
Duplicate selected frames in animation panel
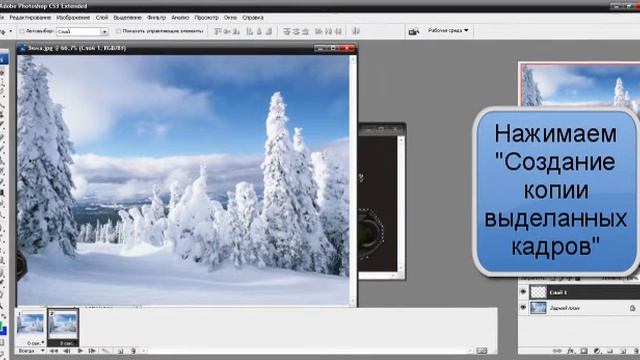[x=120, y=351]
